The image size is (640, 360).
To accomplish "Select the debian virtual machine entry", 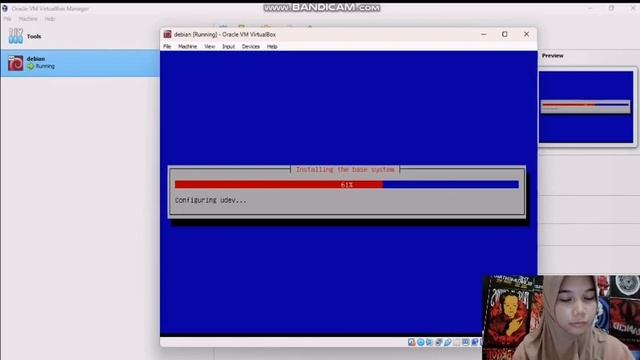I will point(80,63).
